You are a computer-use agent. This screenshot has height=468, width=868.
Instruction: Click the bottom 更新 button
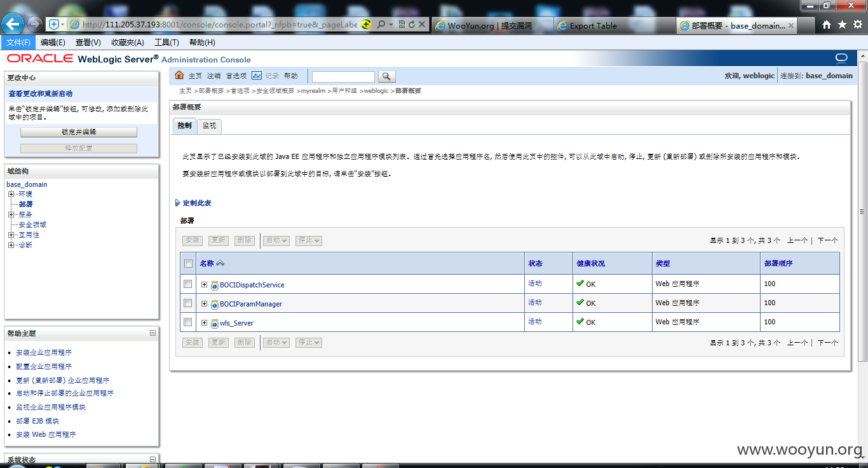point(219,342)
